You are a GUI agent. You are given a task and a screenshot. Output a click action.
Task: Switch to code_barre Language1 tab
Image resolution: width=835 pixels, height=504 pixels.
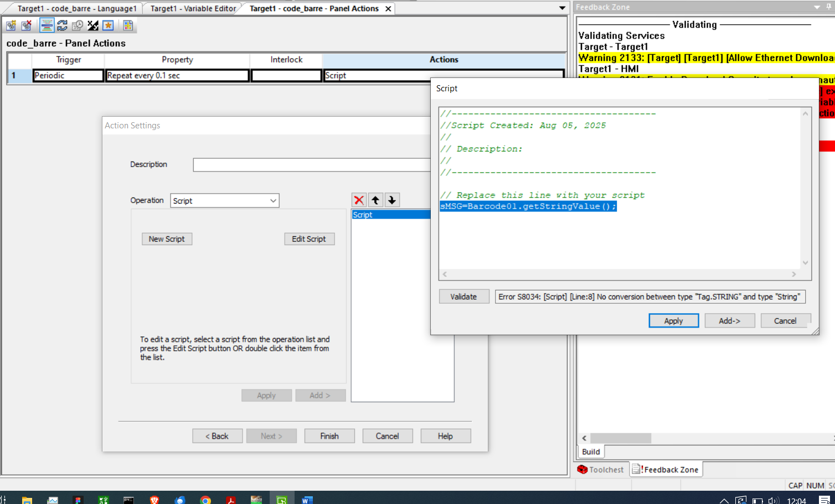pyautogui.click(x=76, y=9)
